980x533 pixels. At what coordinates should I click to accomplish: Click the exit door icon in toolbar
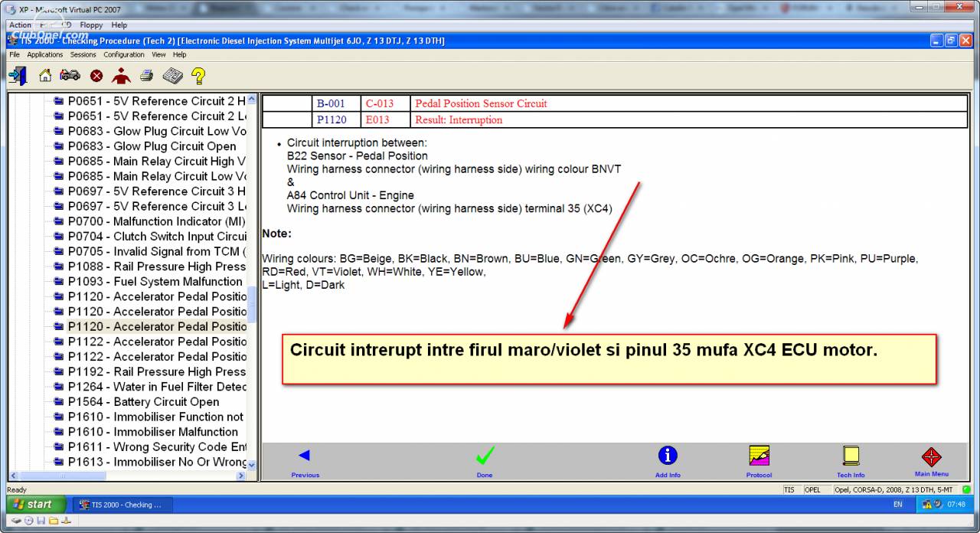coord(18,76)
